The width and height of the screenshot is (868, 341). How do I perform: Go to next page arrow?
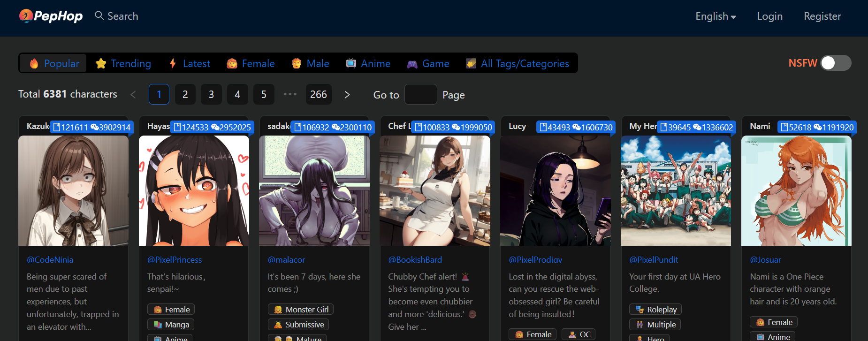click(347, 95)
